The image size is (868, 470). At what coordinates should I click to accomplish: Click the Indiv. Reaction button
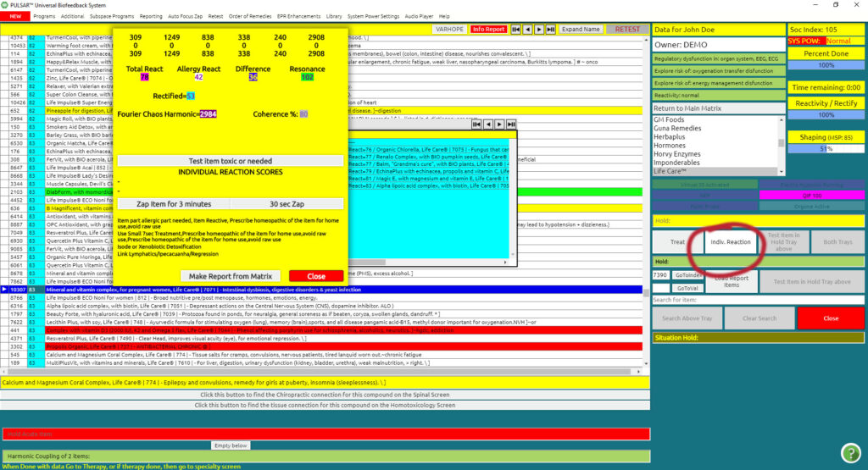pyautogui.click(x=731, y=242)
